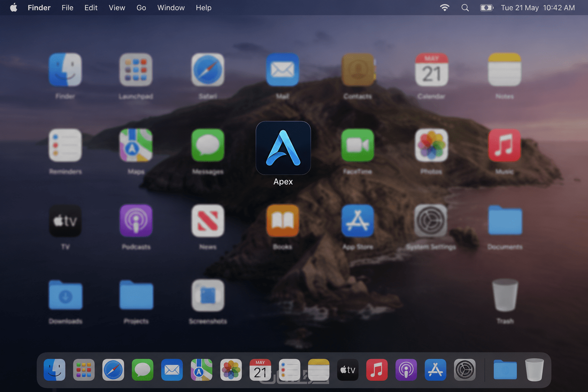This screenshot has width=588, height=392.
Task: Select the Finder icon on the desktop grid
Action: [65, 70]
